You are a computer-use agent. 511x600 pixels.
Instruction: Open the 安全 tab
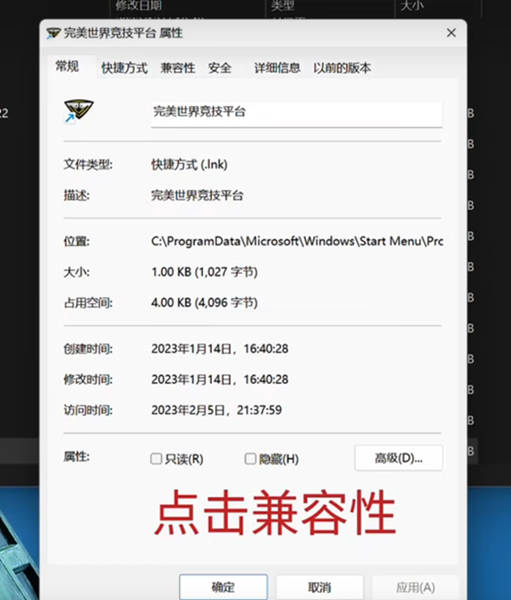pyautogui.click(x=220, y=68)
